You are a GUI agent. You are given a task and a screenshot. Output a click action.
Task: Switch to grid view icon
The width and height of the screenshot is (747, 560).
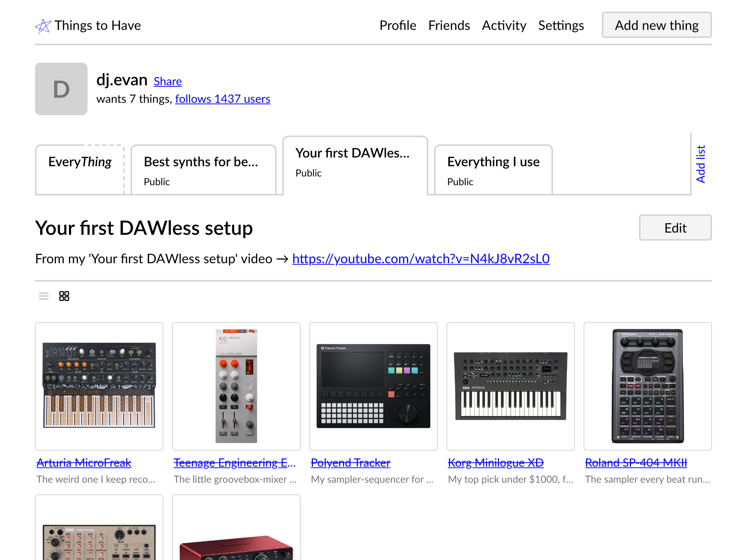[x=64, y=296]
